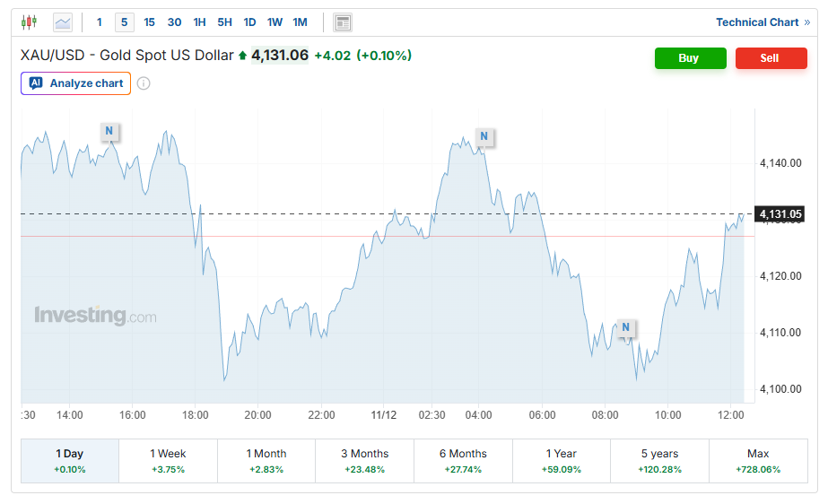This screenshot has width=828, height=504.
Task: Click the info icon beside Analyze chart
Action: pyautogui.click(x=144, y=83)
